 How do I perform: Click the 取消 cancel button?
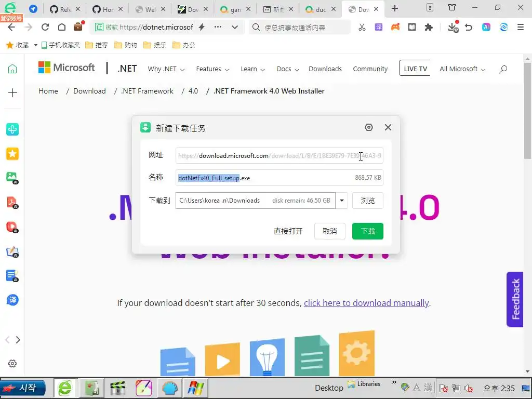coord(330,231)
